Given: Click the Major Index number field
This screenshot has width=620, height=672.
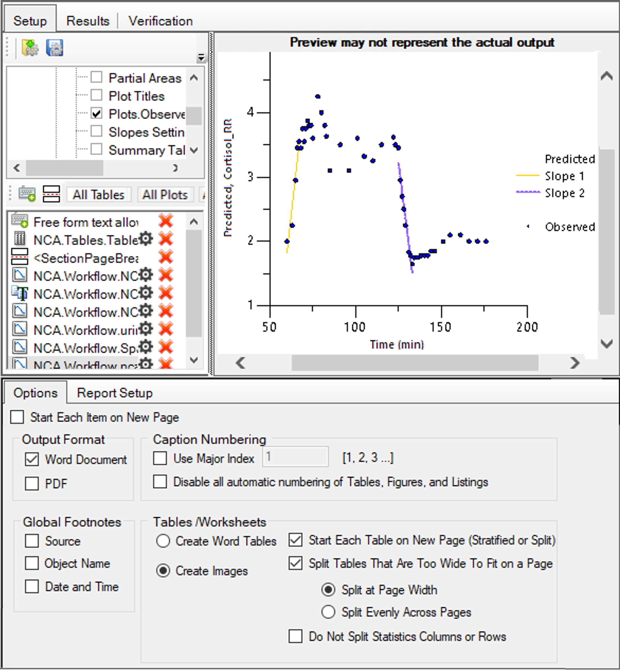Looking at the screenshot, I should pyautogui.click(x=295, y=457).
